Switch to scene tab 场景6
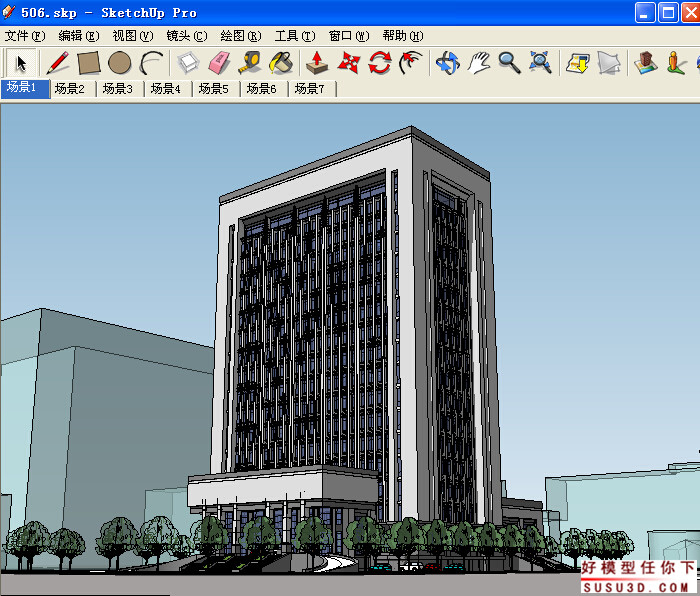Viewport: 700px width, 596px height. (265, 88)
